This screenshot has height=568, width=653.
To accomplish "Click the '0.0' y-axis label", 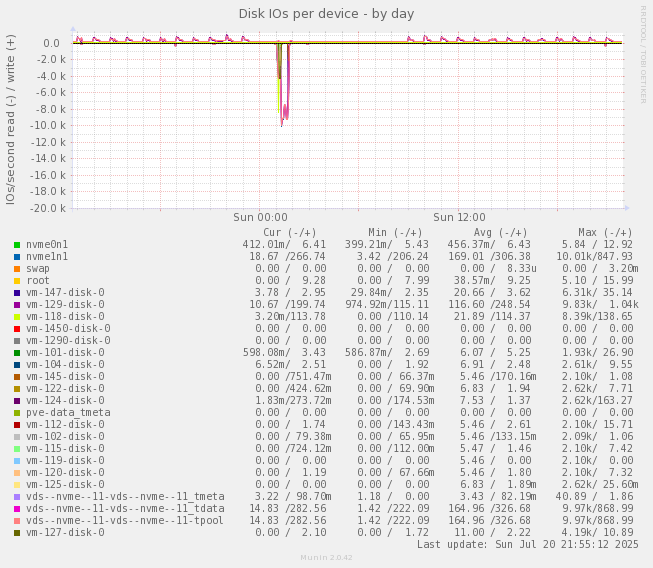I will tap(51, 43).
